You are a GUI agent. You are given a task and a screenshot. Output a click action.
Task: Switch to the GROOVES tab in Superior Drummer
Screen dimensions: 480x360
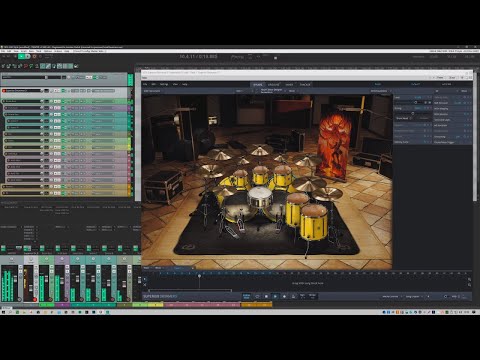point(273,85)
